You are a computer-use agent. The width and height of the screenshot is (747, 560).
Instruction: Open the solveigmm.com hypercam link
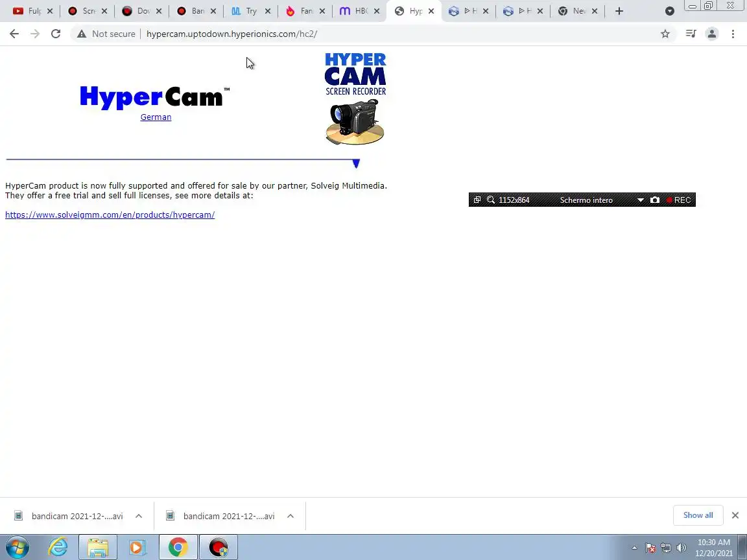point(110,215)
